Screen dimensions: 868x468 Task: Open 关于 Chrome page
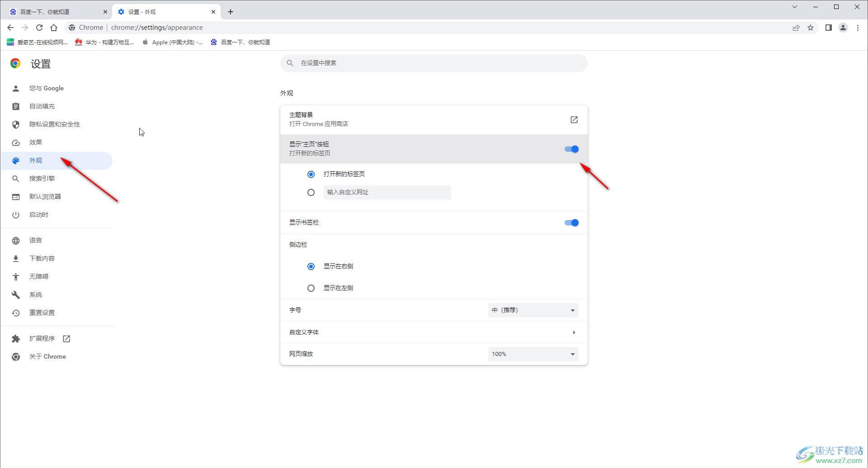pos(57,356)
